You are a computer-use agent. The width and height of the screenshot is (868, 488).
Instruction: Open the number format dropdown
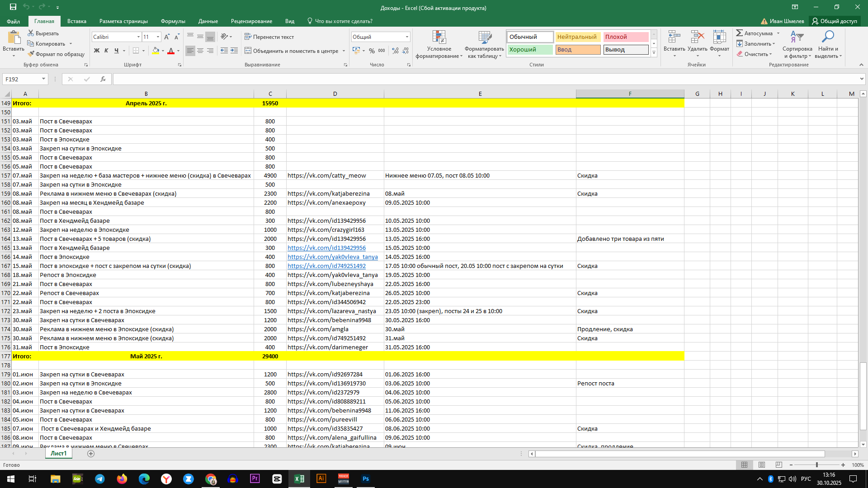click(x=407, y=37)
